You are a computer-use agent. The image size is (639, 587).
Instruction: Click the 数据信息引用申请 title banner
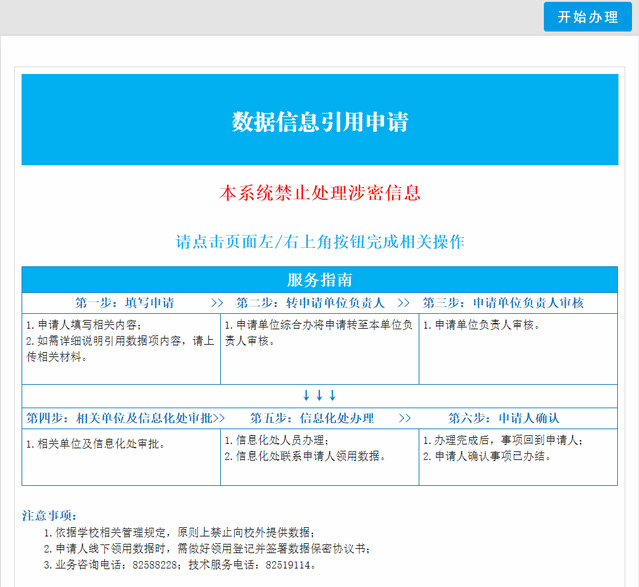pyautogui.click(x=320, y=121)
